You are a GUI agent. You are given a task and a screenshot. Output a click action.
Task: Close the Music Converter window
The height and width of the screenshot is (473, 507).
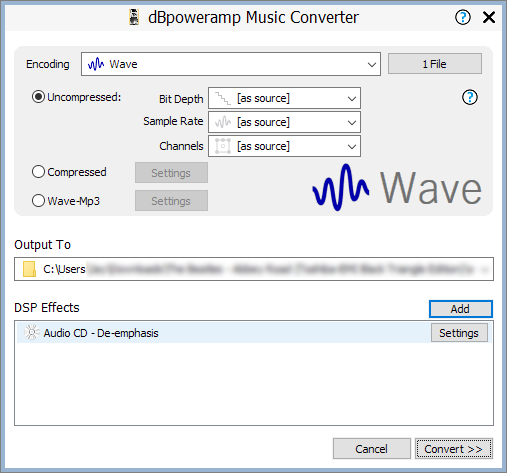point(489,17)
